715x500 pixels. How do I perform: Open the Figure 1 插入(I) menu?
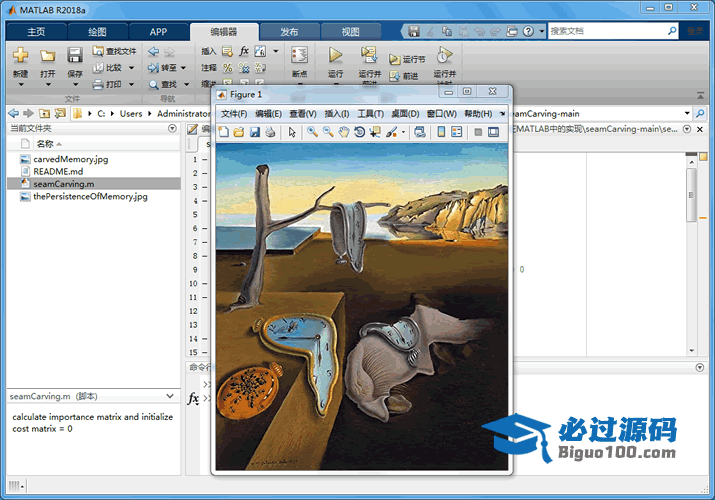[337, 114]
